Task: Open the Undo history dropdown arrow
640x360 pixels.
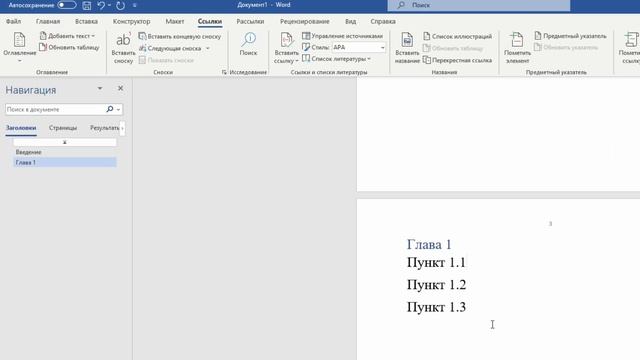Action: pyautogui.click(x=109, y=5)
